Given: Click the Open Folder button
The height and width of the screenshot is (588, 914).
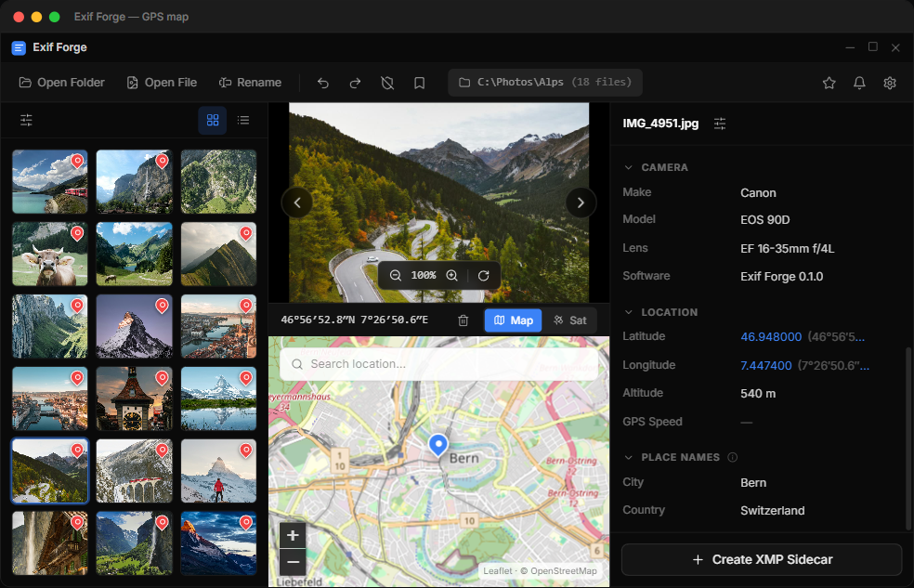Looking at the screenshot, I should 62,83.
